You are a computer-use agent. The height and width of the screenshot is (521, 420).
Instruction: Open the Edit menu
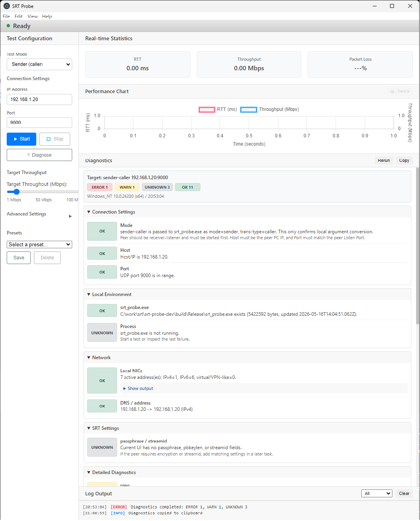[x=19, y=17]
